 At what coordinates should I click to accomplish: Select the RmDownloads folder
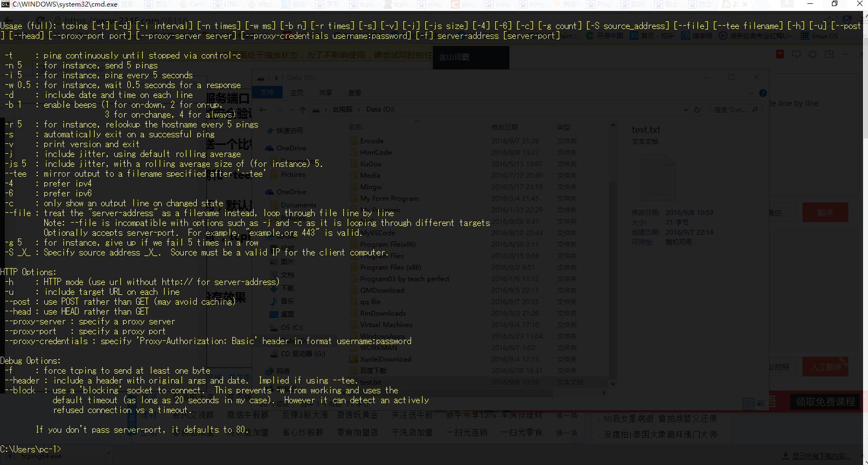tap(383, 313)
